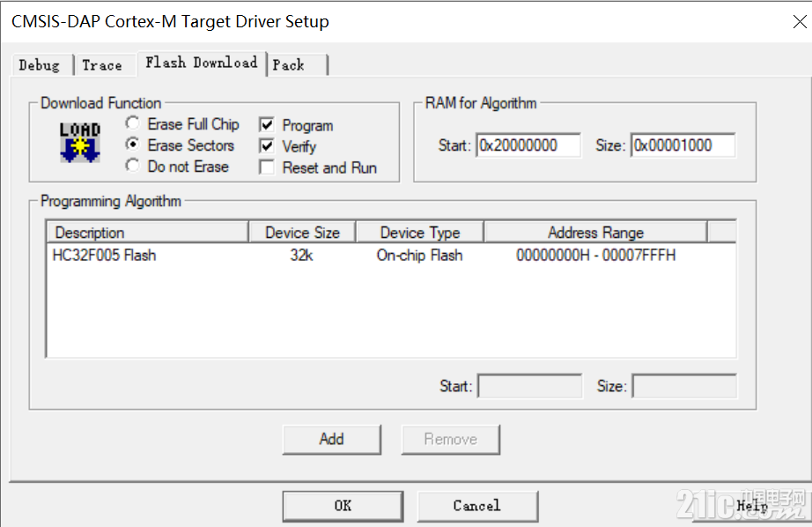This screenshot has height=527, width=812.
Task: Click the 00000000H - 00007FFFH address range
Action: click(x=596, y=256)
